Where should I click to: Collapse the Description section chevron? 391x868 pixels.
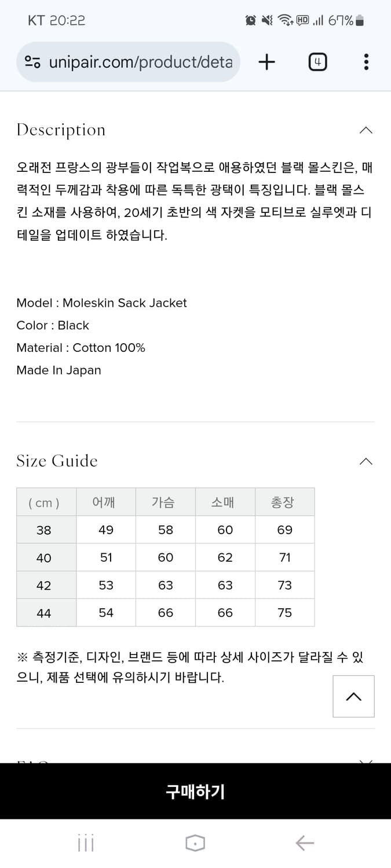tap(366, 130)
